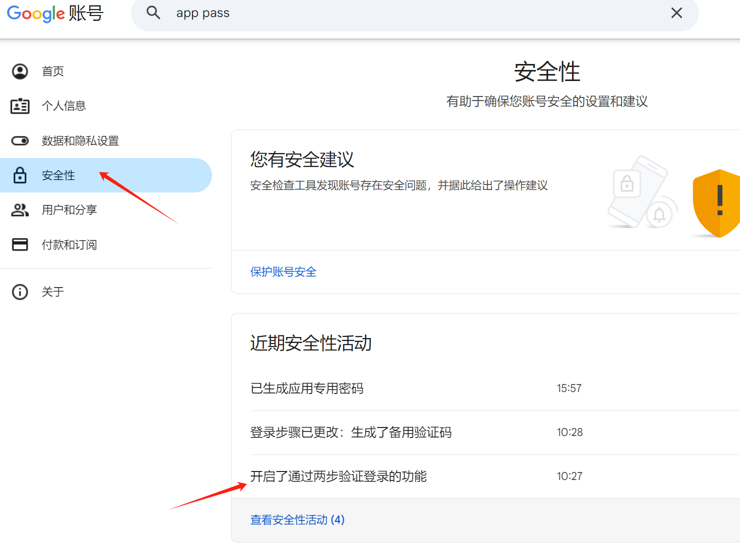Open the 首页 menu item
The width and height of the screenshot is (740, 560).
pyautogui.click(x=106, y=71)
